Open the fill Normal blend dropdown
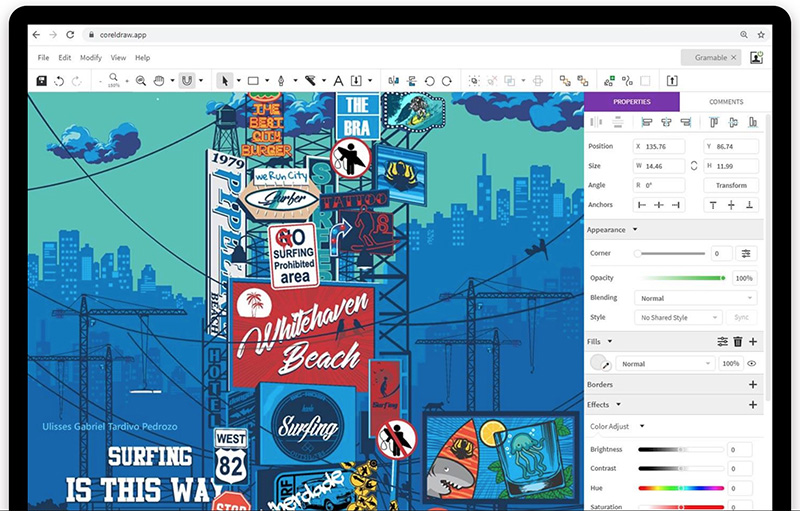The width and height of the screenshot is (800, 511). (x=665, y=364)
